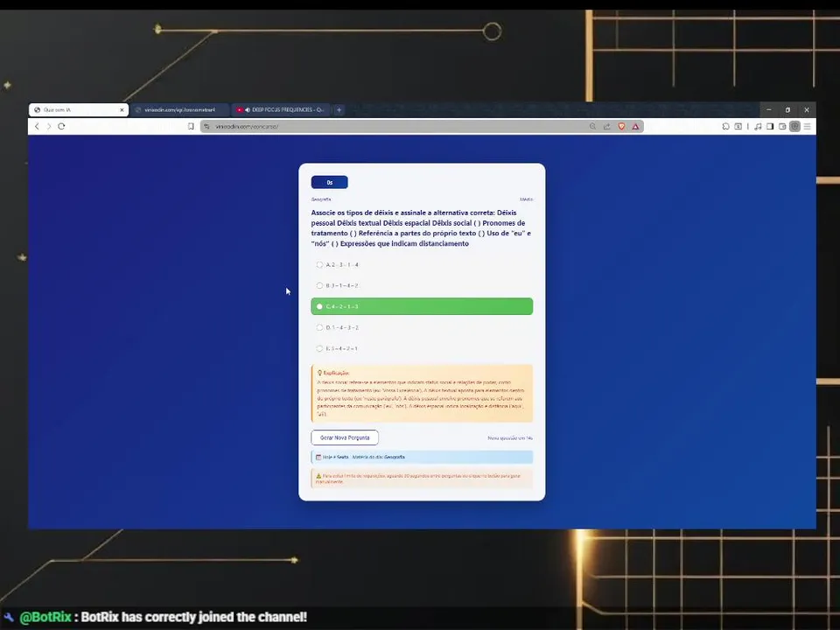Screen dimensions: 840x630
Task: Select answer option D. 1-4-3-2
Action: [422, 327]
